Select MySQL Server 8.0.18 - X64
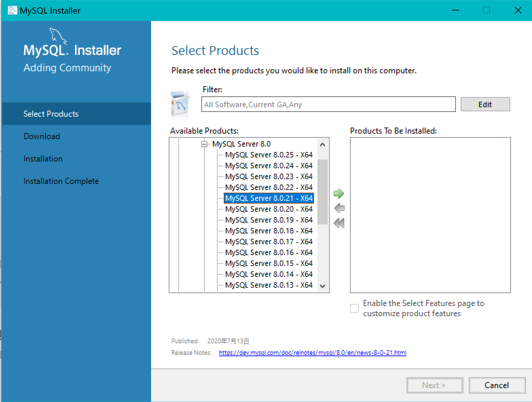 coord(269,231)
